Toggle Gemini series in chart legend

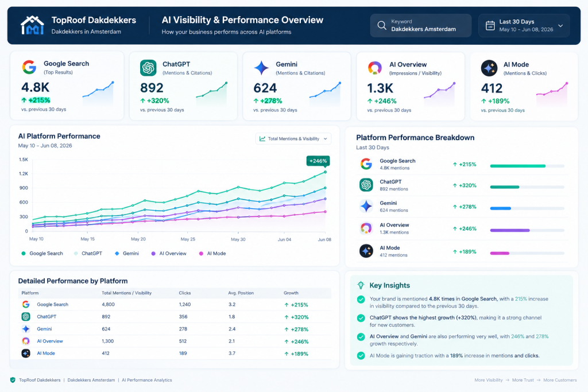click(127, 253)
